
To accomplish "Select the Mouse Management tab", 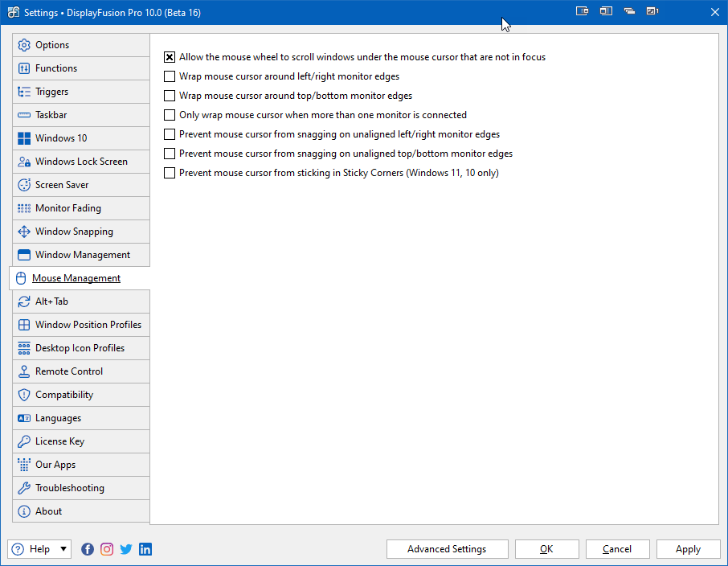I will (80, 278).
